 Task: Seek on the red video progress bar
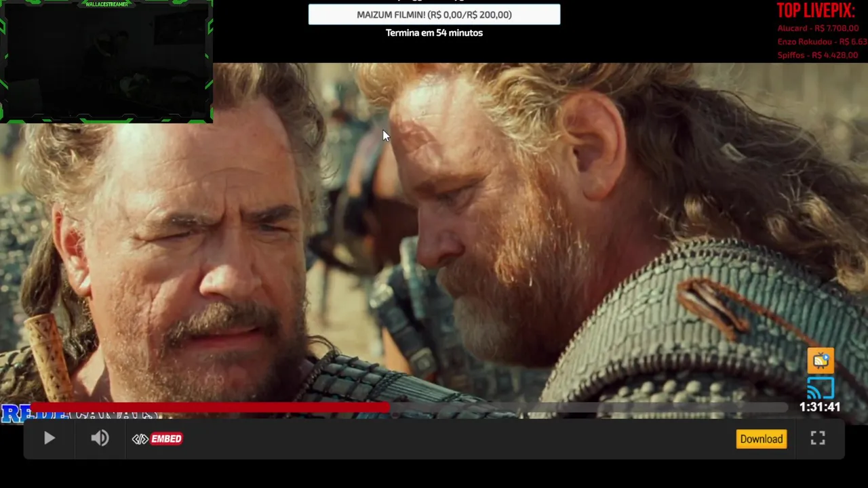(409, 407)
